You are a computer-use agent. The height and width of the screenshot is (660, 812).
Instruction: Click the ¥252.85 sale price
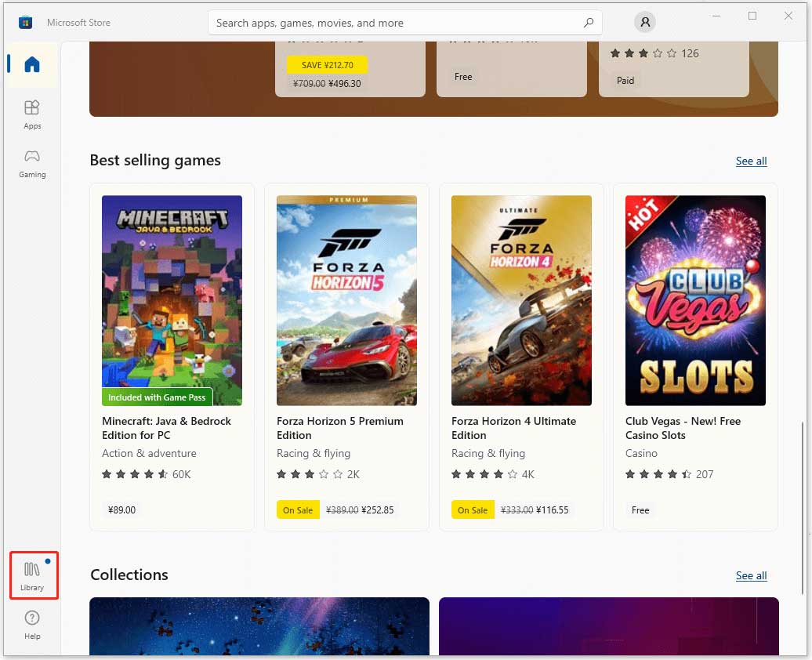click(x=378, y=510)
